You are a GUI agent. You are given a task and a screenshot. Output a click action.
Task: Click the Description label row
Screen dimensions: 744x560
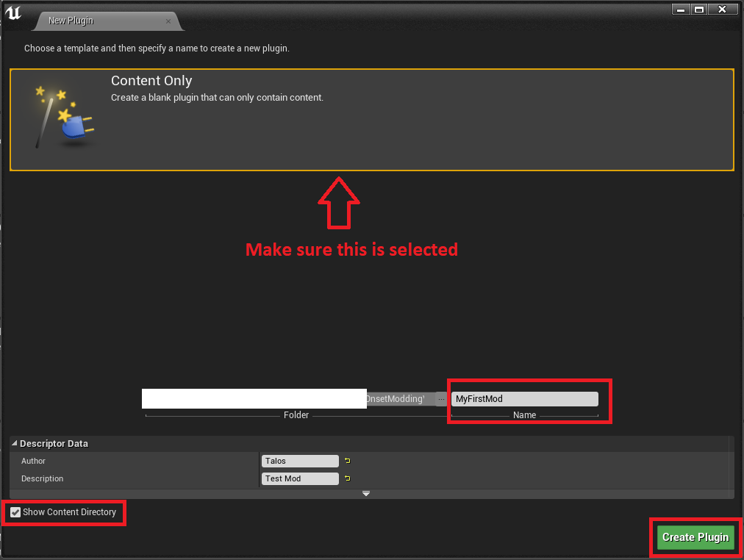[x=42, y=479]
